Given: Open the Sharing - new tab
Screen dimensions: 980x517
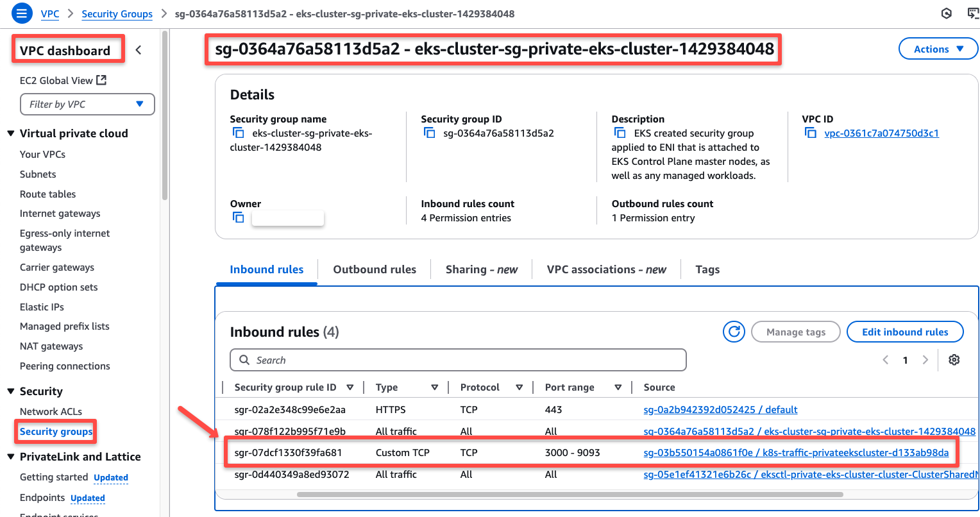Looking at the screenshot, I should coord(482,269).
